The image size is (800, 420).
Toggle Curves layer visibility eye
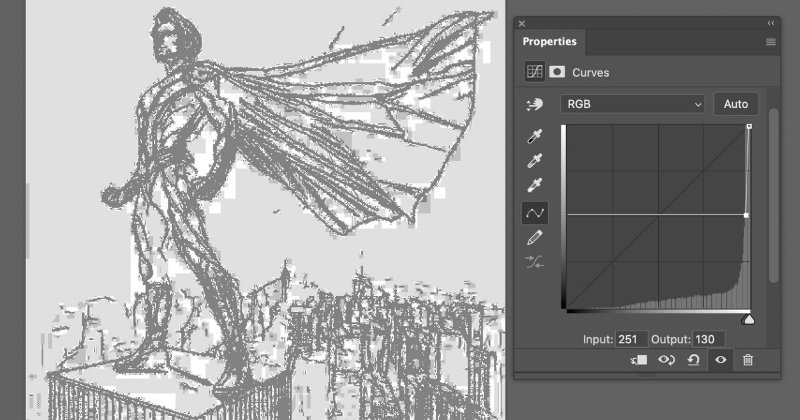pyautogui.click(x=720, y=360)
